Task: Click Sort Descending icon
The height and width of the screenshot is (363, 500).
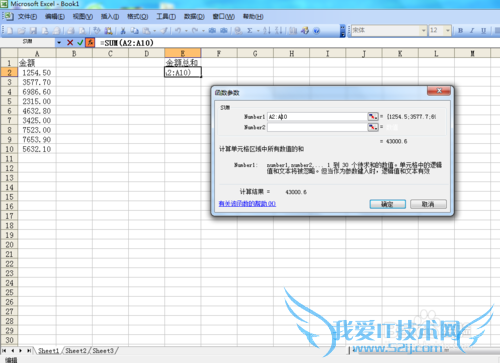Action: point(278,31)
